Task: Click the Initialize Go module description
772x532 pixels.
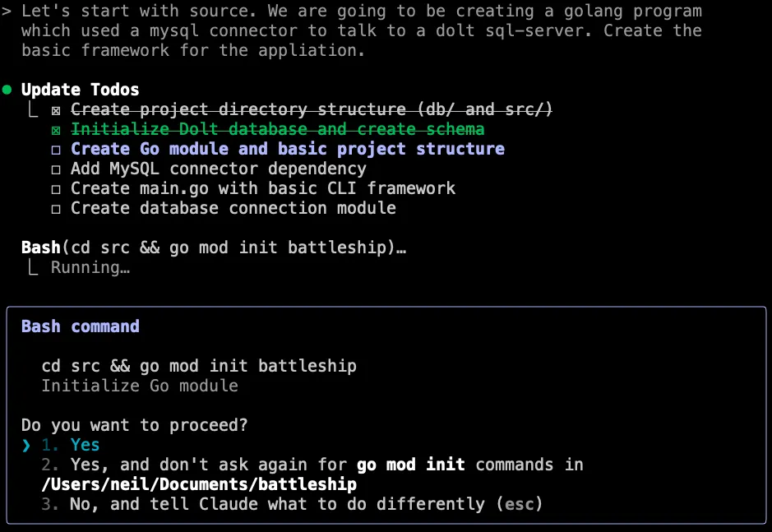Action: [140, 386]
